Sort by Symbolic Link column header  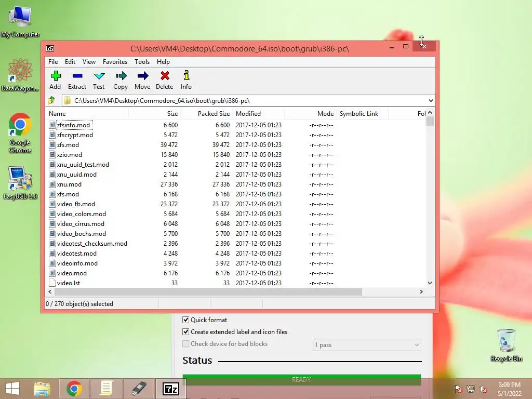click(x=362, y=114)
